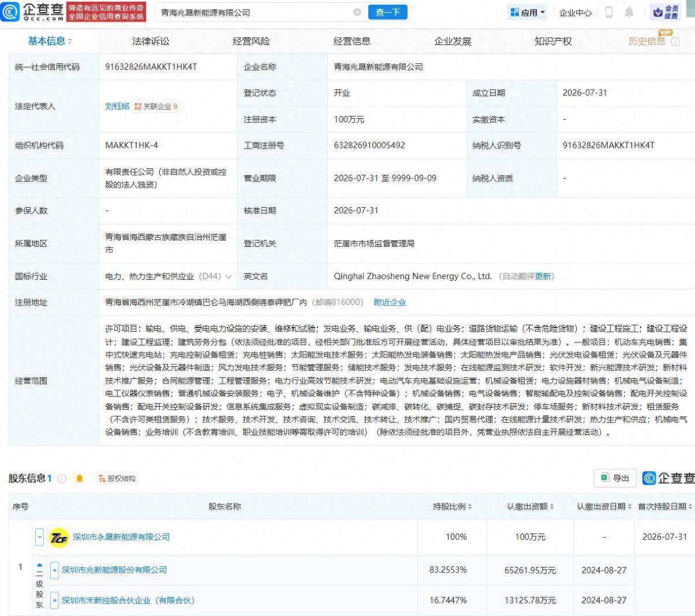Select 83.2553% shareholding value

pos(448,570)
